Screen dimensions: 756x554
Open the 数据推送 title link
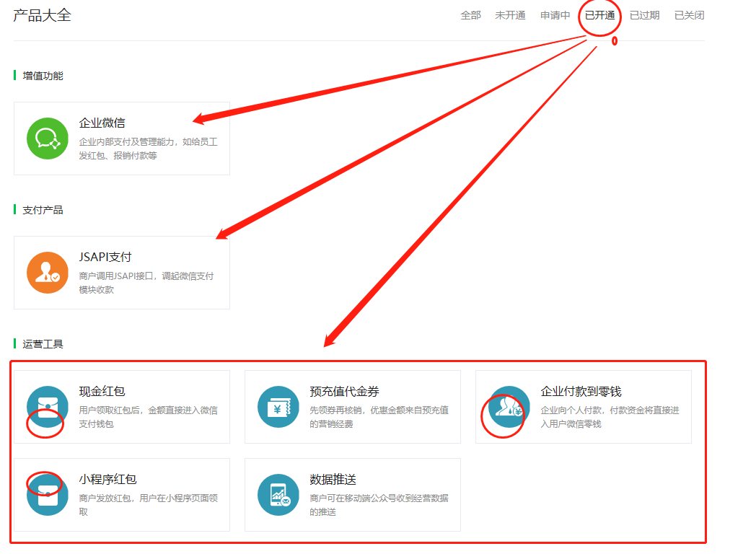click(333, 479)
